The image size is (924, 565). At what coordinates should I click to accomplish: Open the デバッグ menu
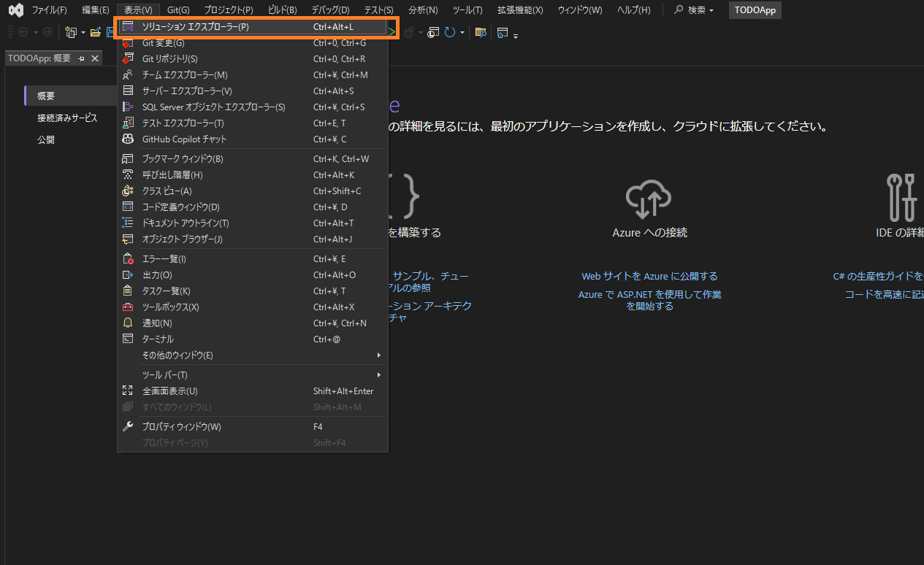(x=330, y=10)
